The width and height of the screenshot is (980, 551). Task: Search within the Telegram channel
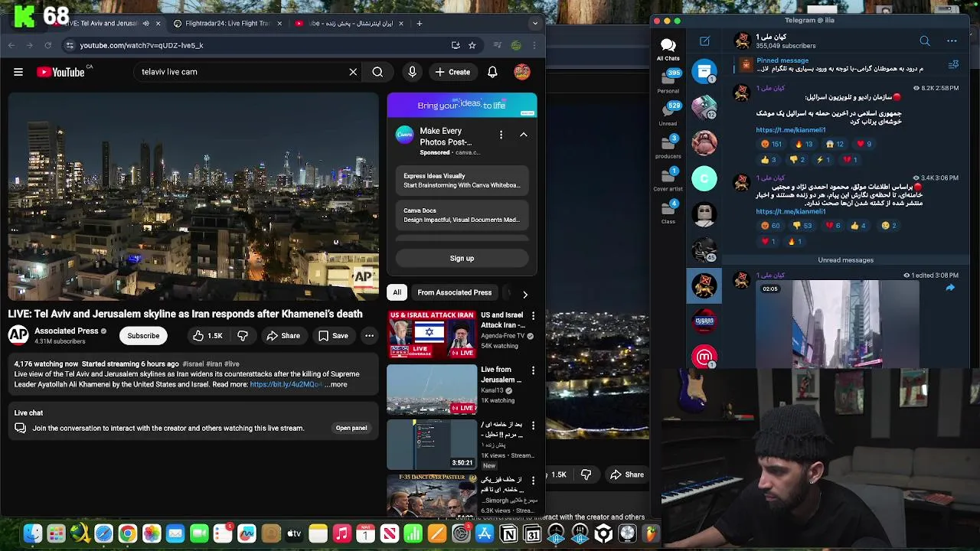click(x=925, y=41)
